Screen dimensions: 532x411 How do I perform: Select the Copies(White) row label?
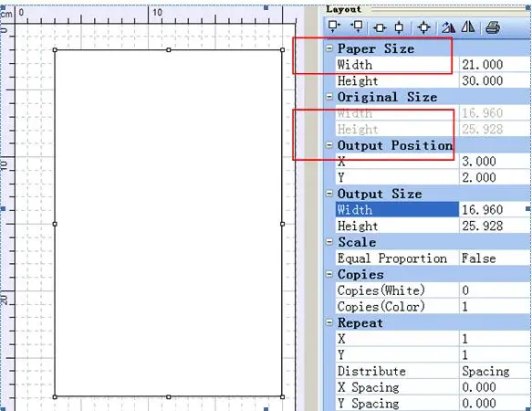coord(397,290)
